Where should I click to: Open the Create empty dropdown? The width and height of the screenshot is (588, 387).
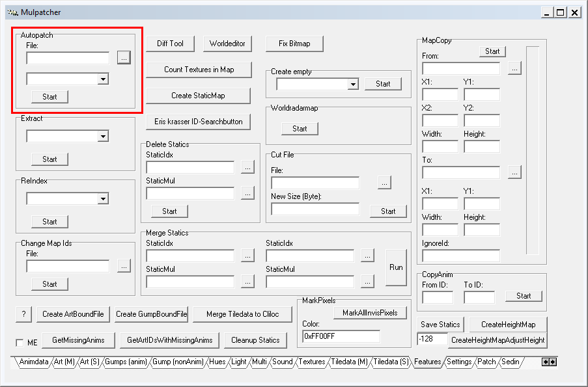coord(353,84)
